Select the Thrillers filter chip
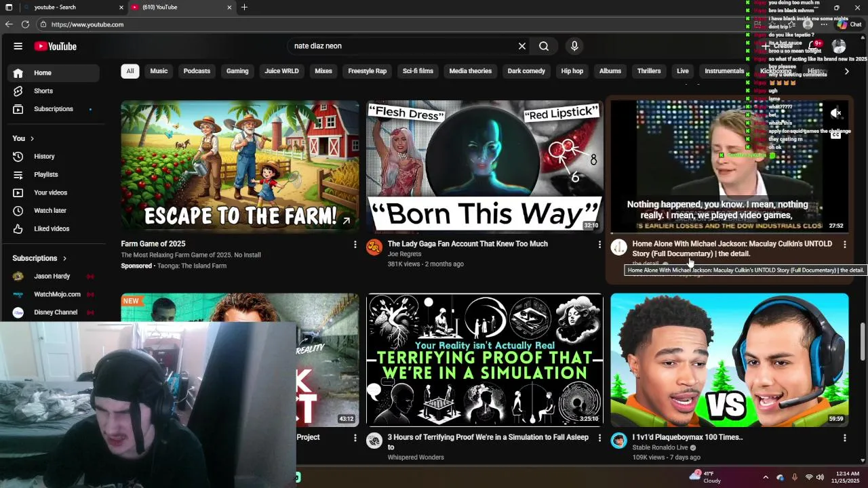The image size is (868, 488). [649, 71]
